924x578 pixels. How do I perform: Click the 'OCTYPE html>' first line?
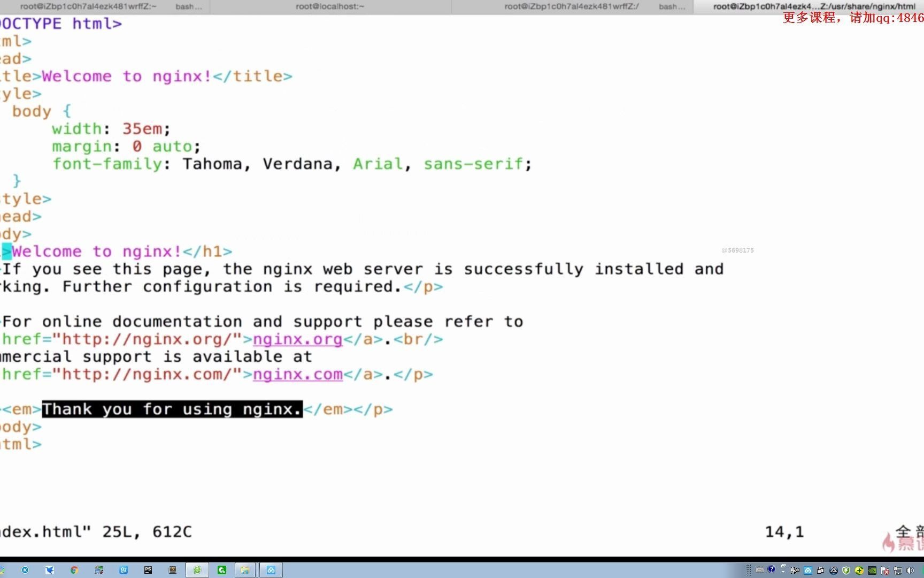pos(61,24)
